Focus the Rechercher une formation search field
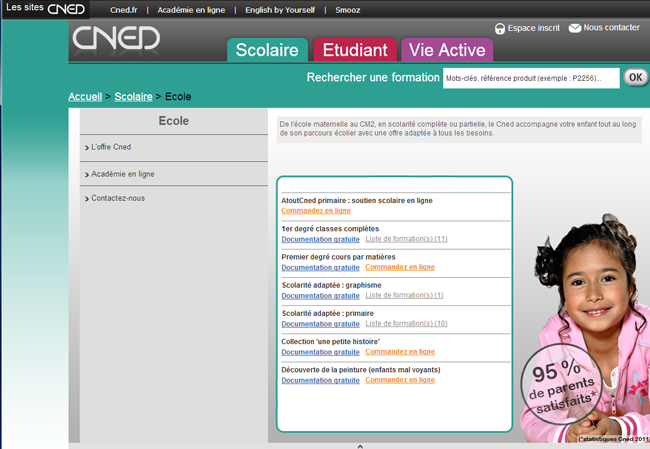The width and height of the screenshot is (650, 449). pyautogui.click(x=531, y=78)
